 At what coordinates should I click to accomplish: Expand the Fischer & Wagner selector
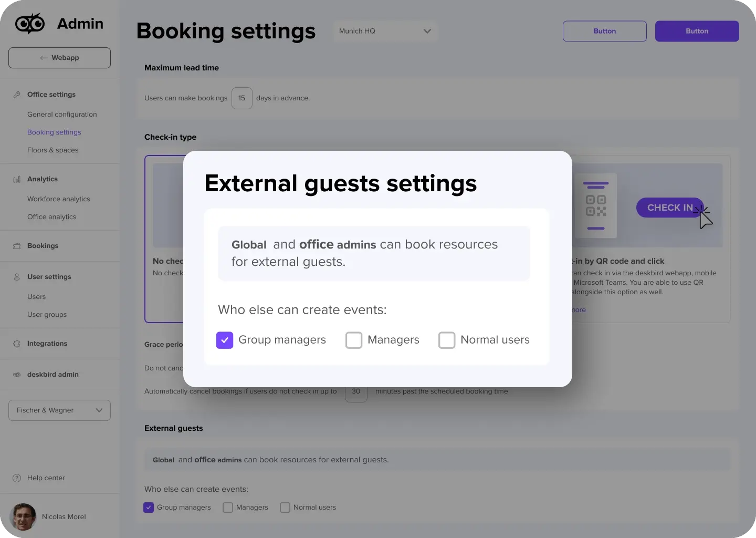59,410
